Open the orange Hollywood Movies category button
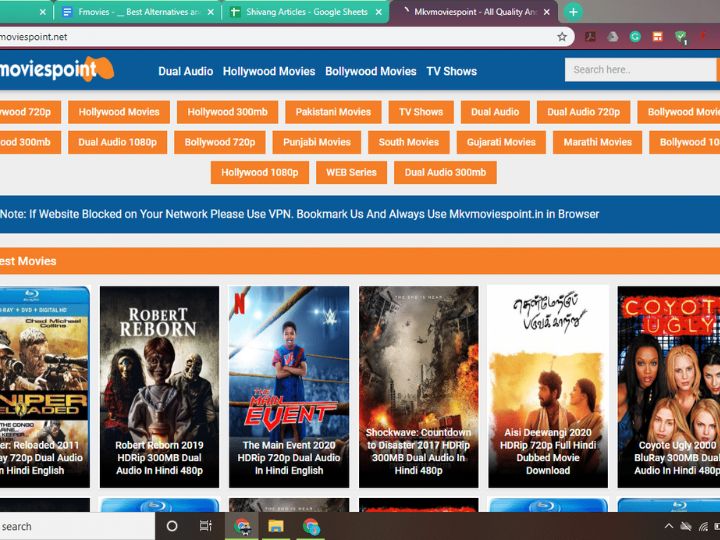Viewport: 720px width, 540px height. coord(119,112)
